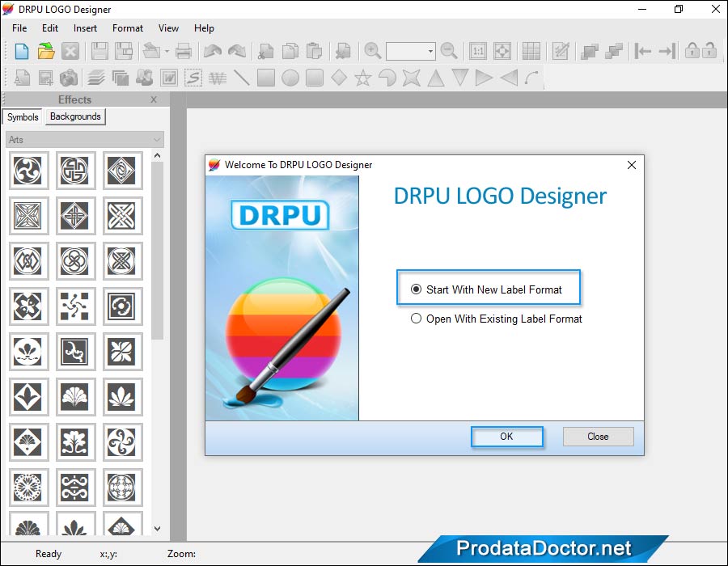Switch to the Backgrounds tab
Screen dimensions: 728x566
click(x=75, y=116)
